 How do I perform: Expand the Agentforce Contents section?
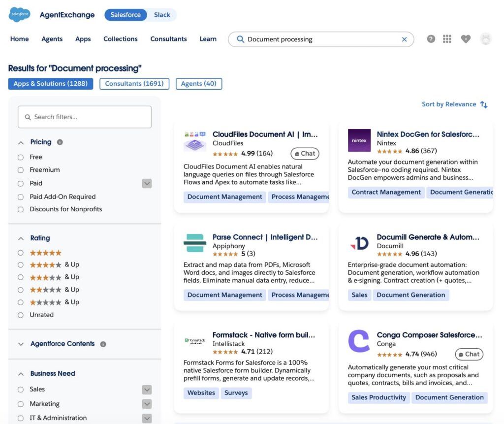click(x=21, y=344)
